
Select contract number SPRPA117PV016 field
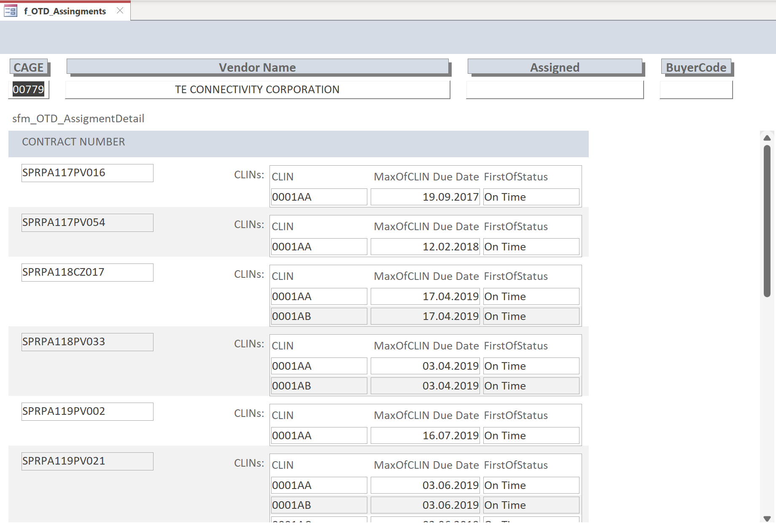[87, 173]
